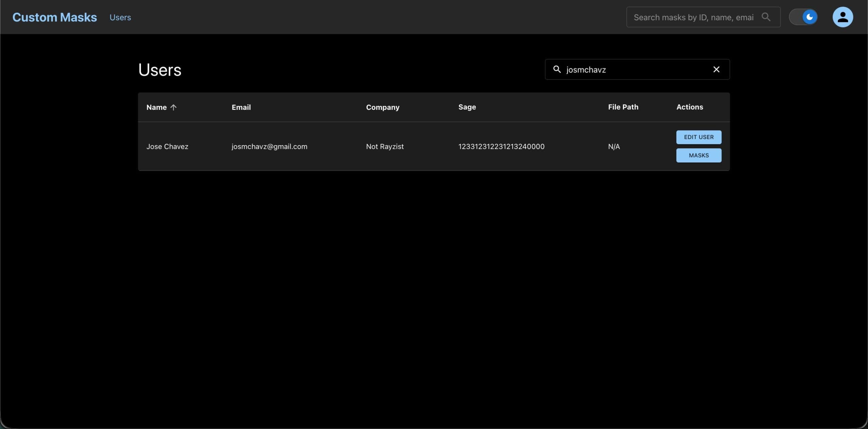Viewport: 868px width, 429px height.
Task: Focus the Search masks by ID field
Action: click(x=693, y=17)
